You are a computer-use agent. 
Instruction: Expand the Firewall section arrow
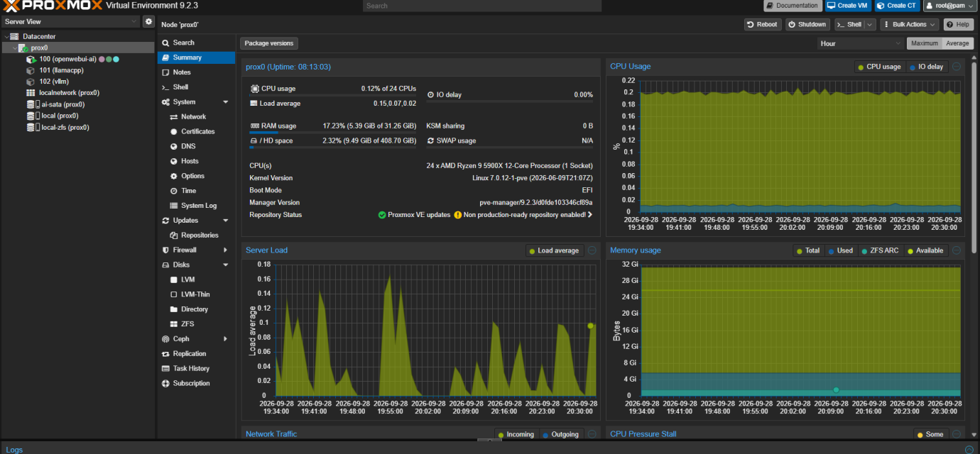click(226, 250)
